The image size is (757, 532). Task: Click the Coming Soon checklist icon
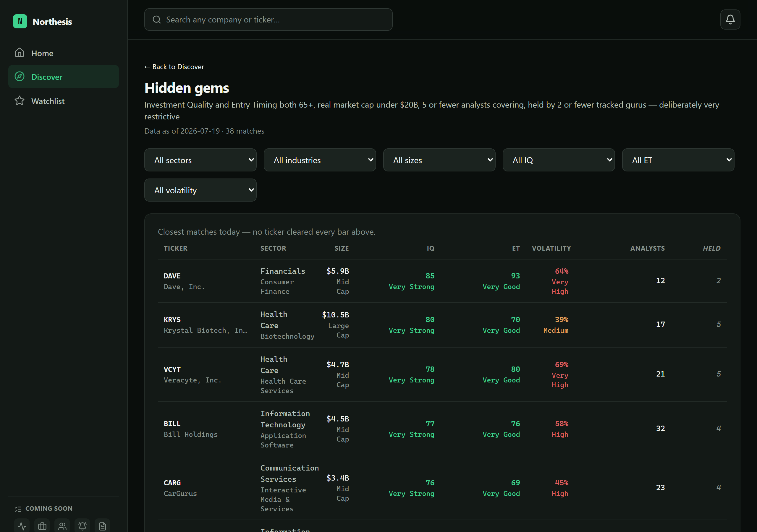[x=18, y=509]
